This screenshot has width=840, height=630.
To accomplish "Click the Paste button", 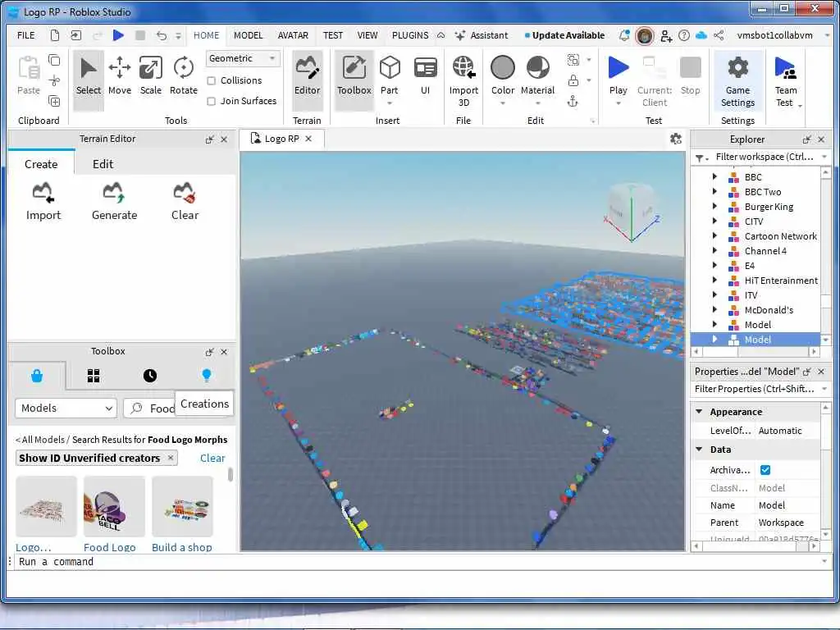I will tap(29, 76).
